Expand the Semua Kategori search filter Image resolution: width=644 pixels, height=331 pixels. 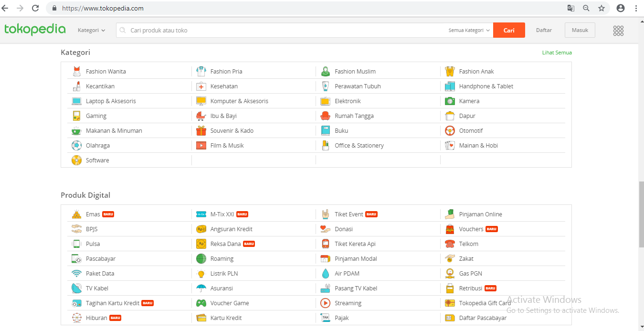[469, 30]
